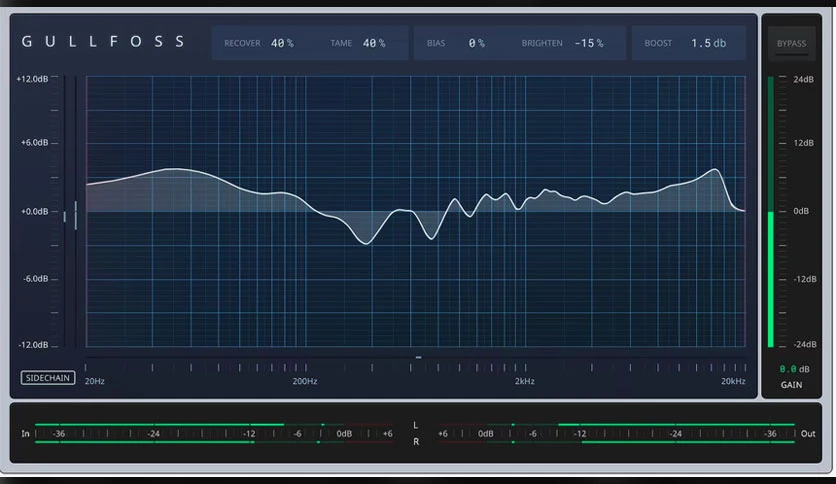Image resolution: width=836 pixels, height=484 pixels.
Task: Click the BIAS label
Action: (x=436, y=43)
